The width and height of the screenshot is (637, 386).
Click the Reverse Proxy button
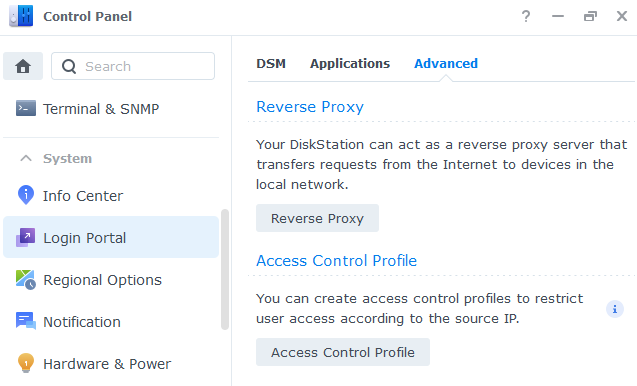(317, 218)
